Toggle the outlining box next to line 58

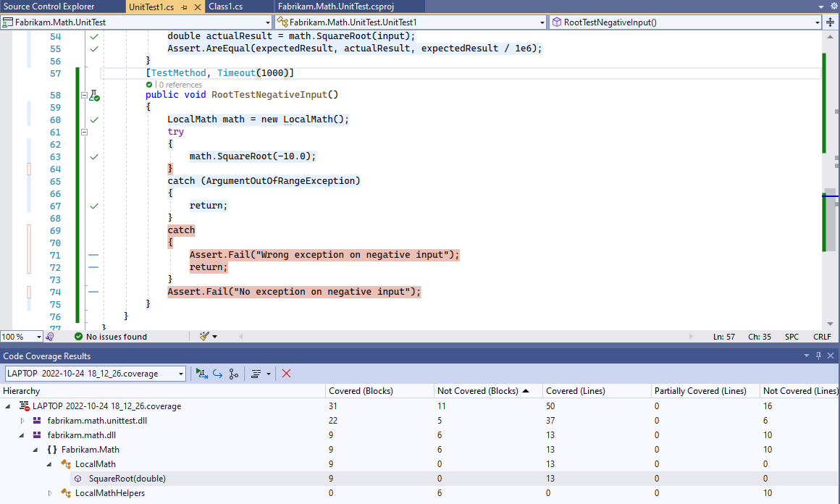coord(84,95)
